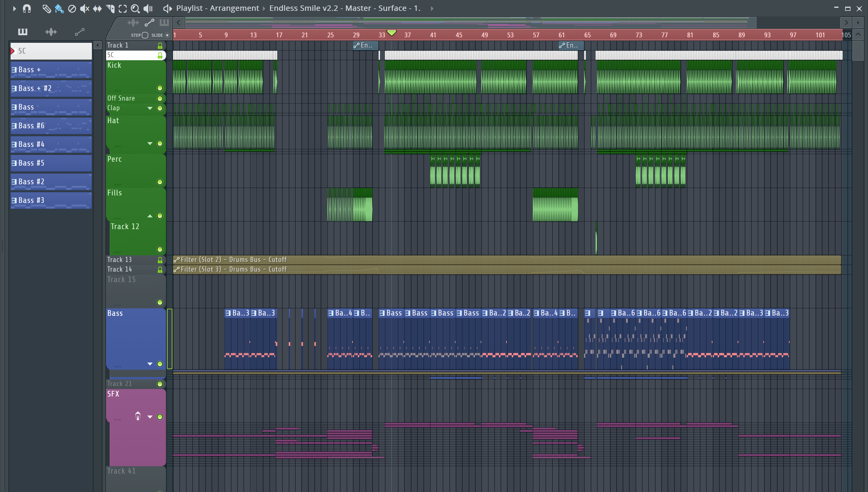Click the horizontal overview scrollbar minimap
This screenshot has width=868, height=492.
pos(470,23)
